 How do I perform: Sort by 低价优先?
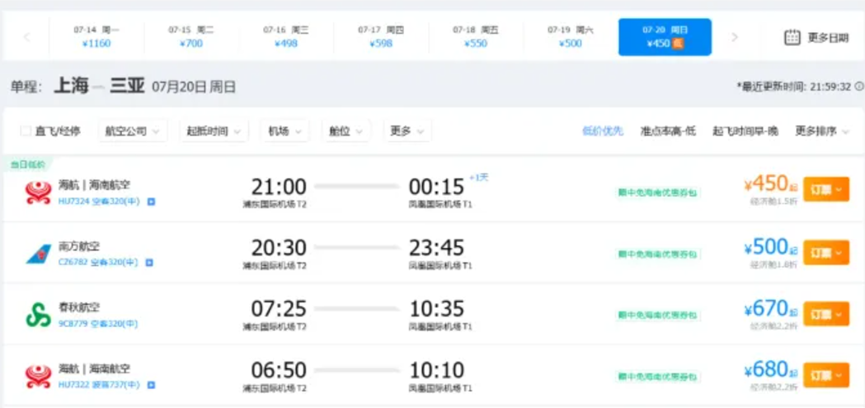click(x=602, y=131)
